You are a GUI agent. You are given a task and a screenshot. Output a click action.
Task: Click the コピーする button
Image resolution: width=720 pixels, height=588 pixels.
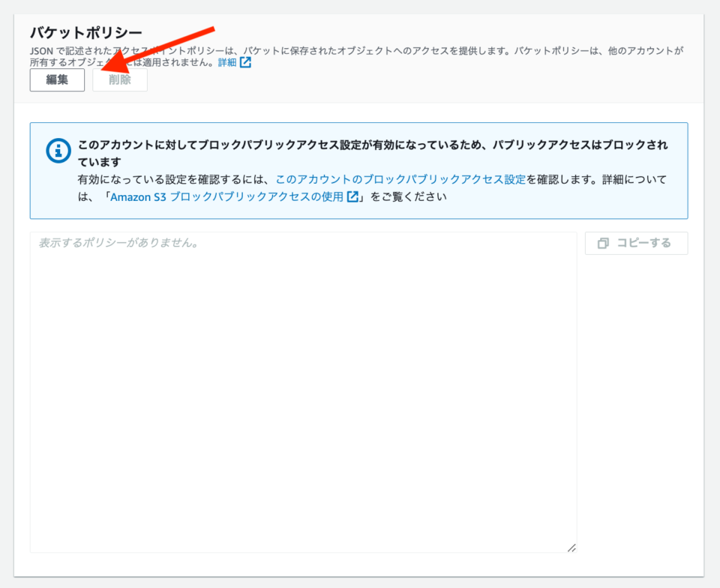636,242
